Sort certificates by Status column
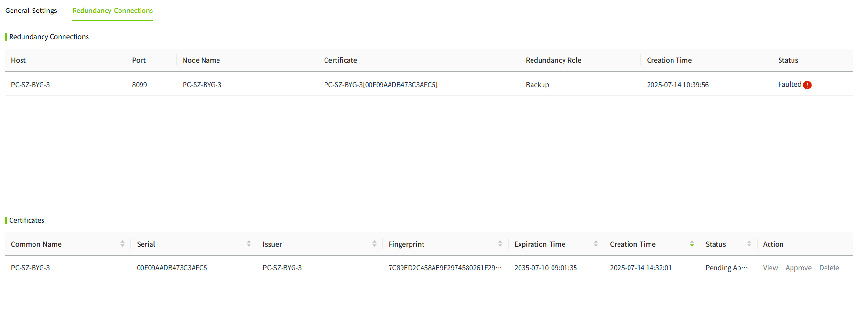Image resolution: width=868 pixels, height=327 pixels. coord(749,244)
